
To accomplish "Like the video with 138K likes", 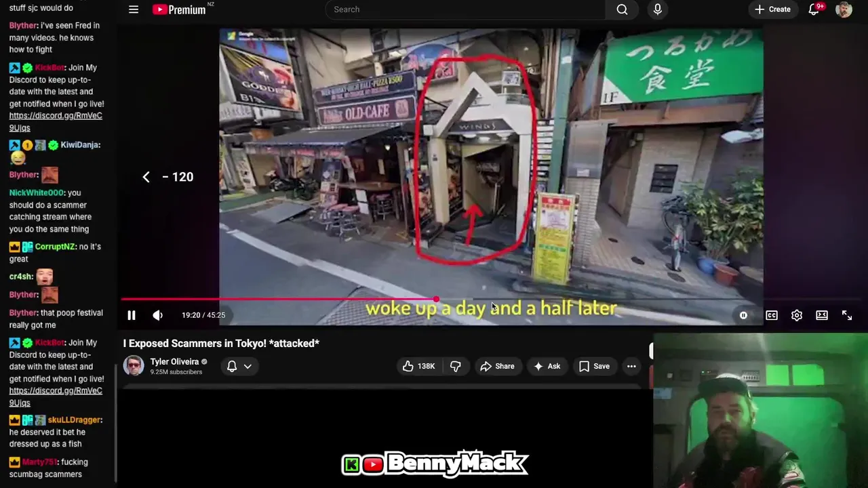I will point(419,366).
